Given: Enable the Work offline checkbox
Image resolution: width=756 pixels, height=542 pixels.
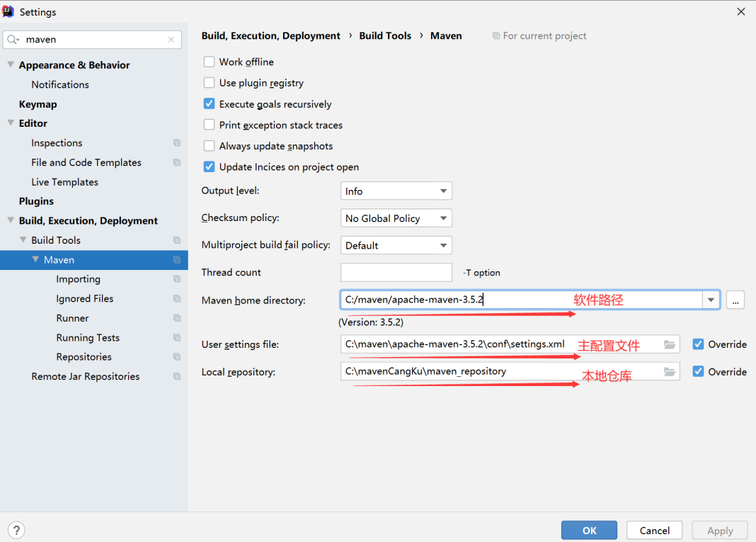Looking at the screenshot, I should click(209, 62).
